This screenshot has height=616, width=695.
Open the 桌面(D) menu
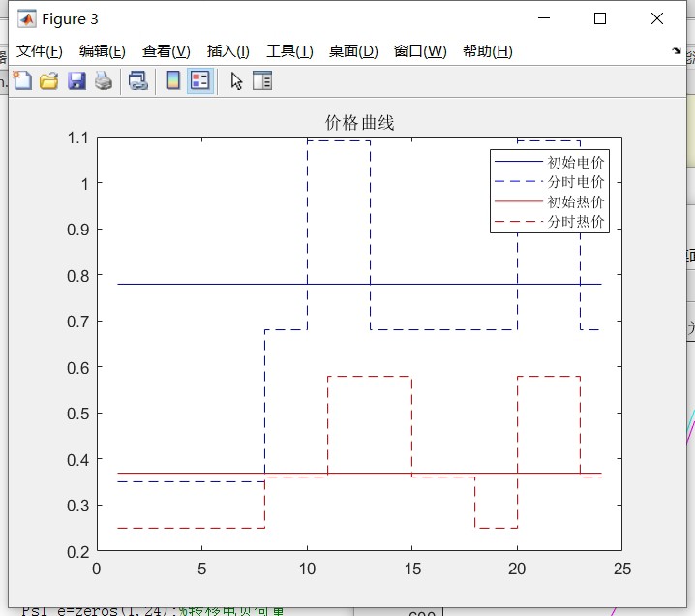click(x=353, y=51)
